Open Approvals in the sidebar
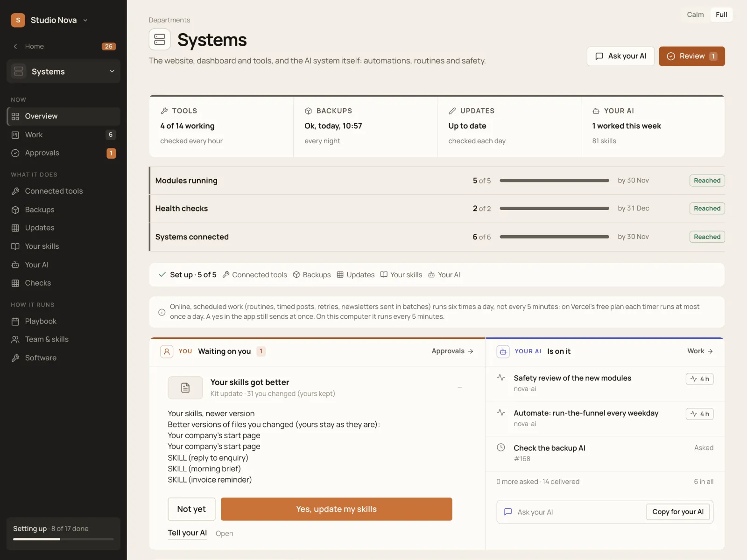This screenshot has width=747, height=560. pos(63,153)
